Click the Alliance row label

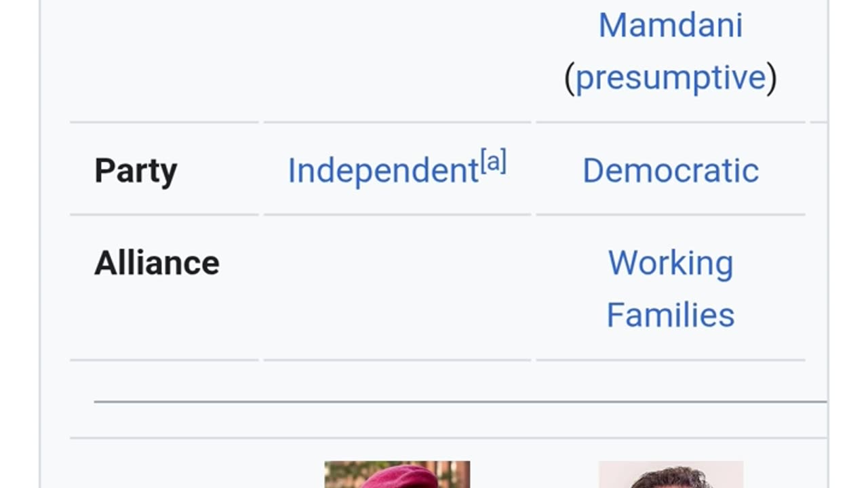[x=157, y=263]
